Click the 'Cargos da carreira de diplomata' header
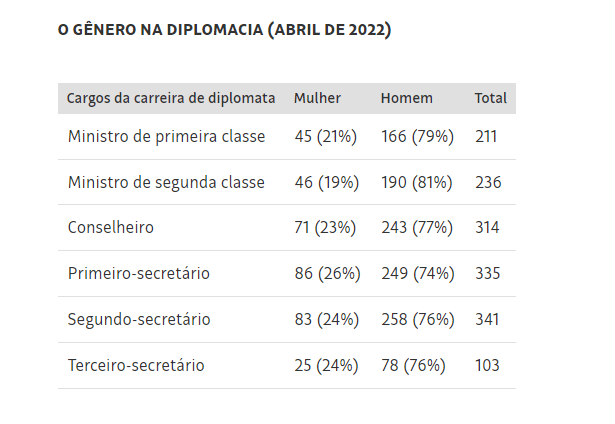615x424 pixels. click(171, 98)
